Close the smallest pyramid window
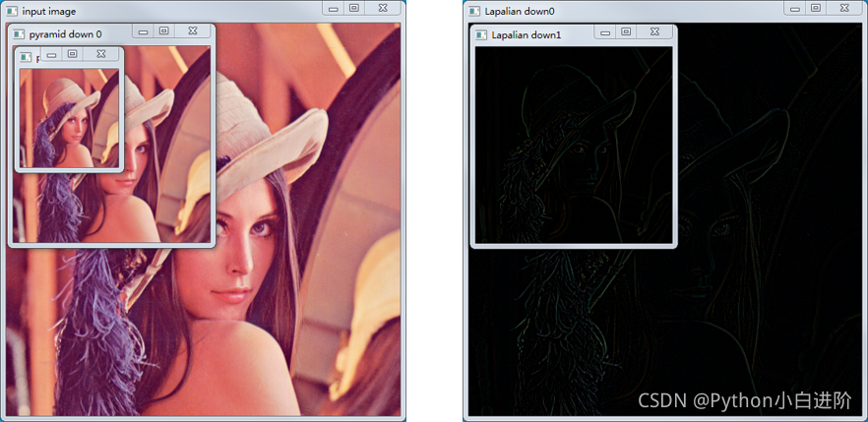Viewport: 868px width, 422px height. [100, 54]
